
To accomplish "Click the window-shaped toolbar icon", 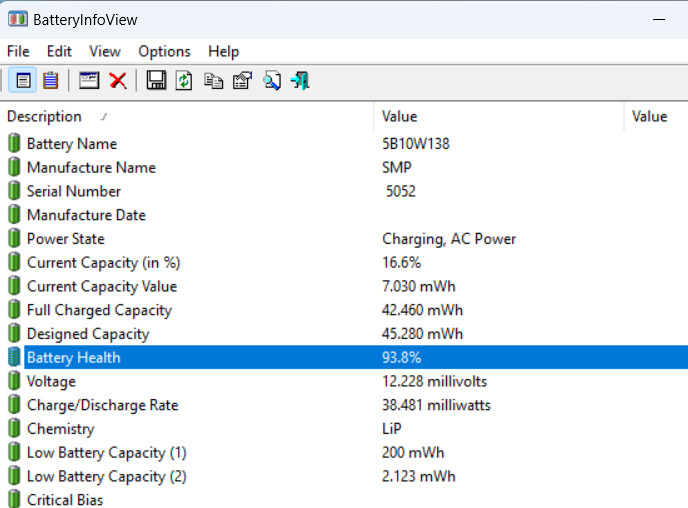I will [90, 81].
